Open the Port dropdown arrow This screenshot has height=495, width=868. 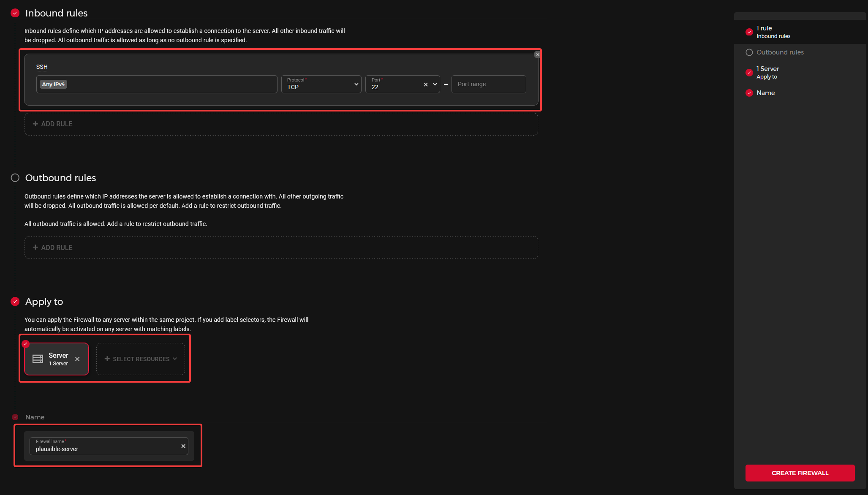click(x=435, y=84)
